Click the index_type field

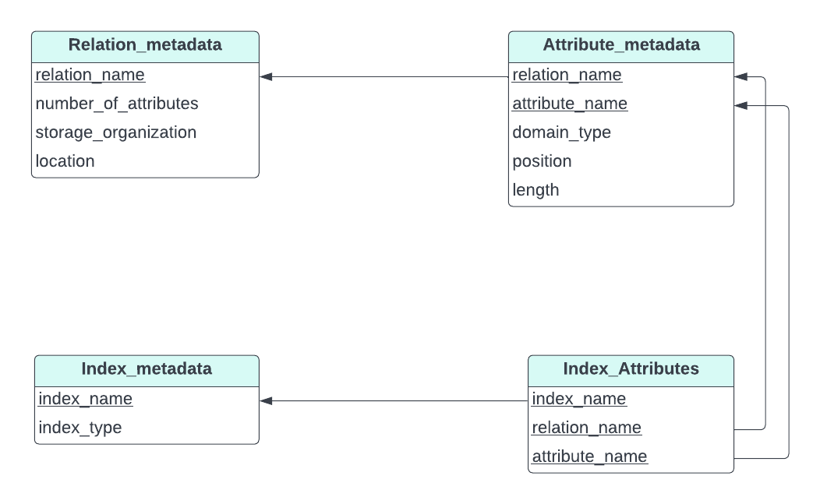[80, 428]
